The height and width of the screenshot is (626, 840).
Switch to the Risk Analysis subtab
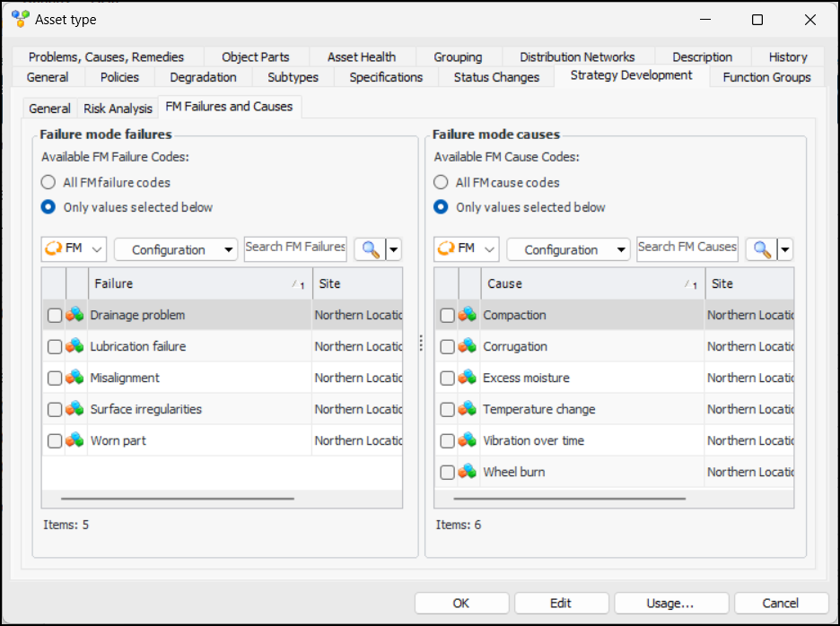(118, 109)
